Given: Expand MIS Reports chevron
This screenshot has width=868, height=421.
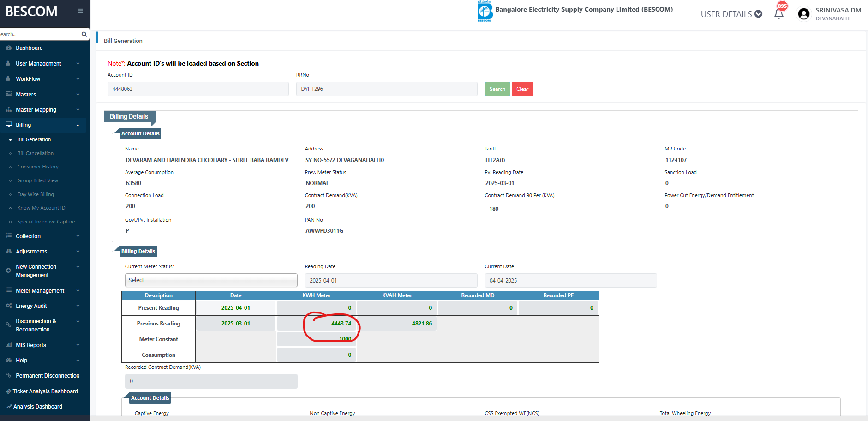Looking at the screenshot, I should click(78, 345).
